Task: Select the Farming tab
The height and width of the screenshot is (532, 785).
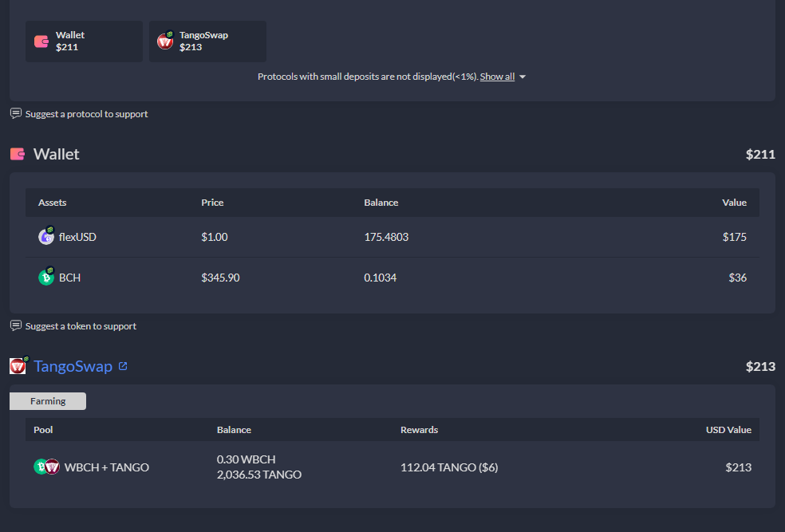Action: coord(48,401)
